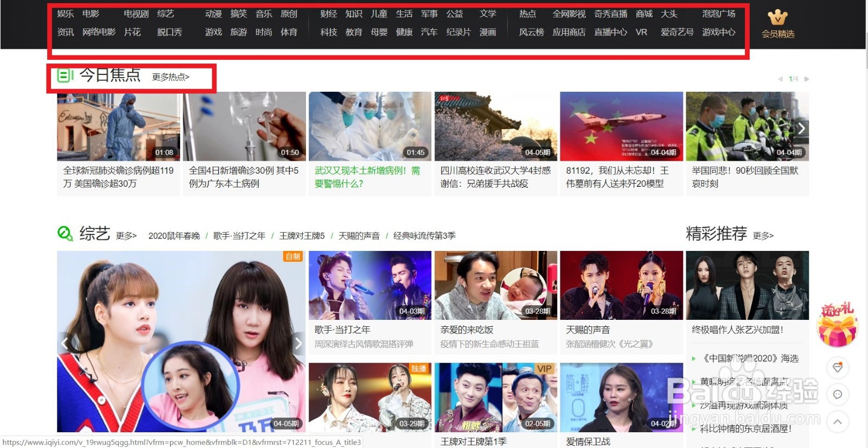Open 亲爱的来吃饭 03-28期 thumbnail
Viewport: 868px width, 448px height.
click(x=496, y=285)
